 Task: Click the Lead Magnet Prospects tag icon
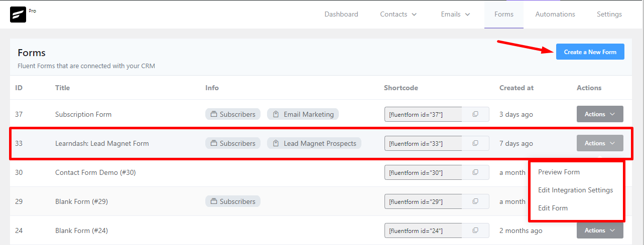[x=276, y=143]
